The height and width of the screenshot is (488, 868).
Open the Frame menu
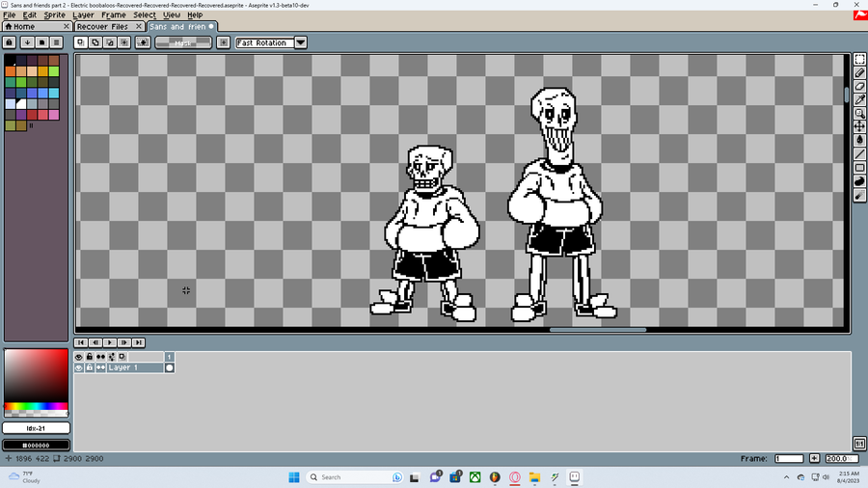(114, 14)
